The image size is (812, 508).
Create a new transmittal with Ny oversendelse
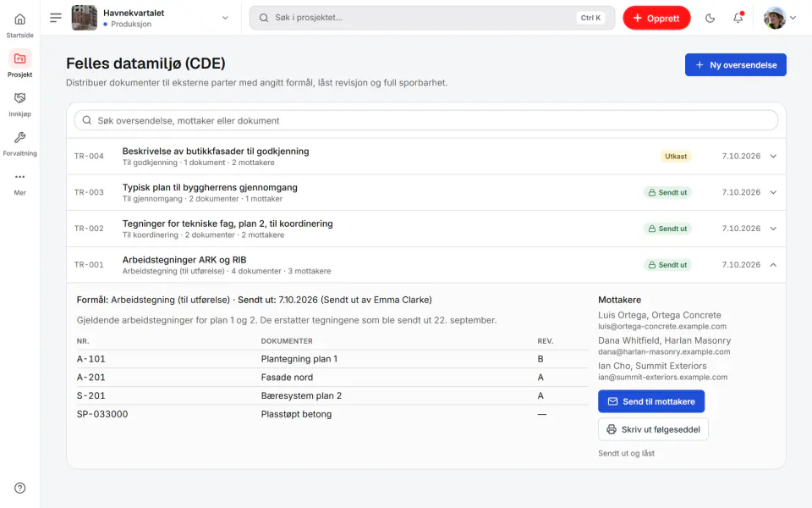pos(735,65)
